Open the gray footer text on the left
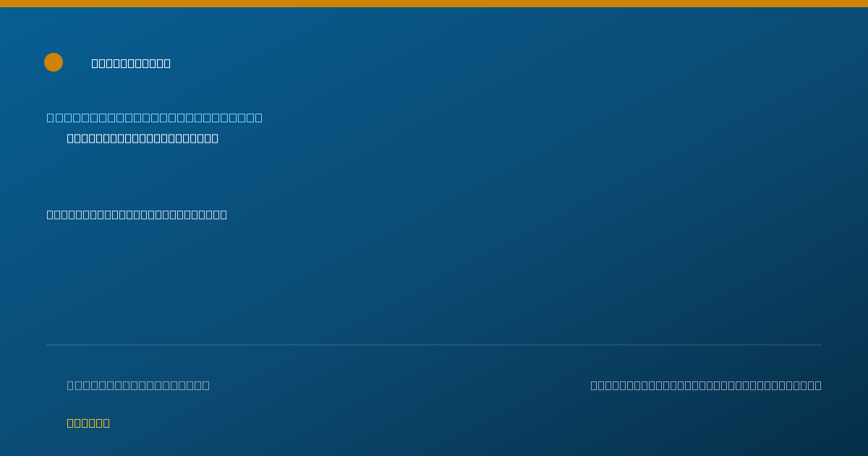The height and width of the screenshot is (456, 868). coord(138,386)
